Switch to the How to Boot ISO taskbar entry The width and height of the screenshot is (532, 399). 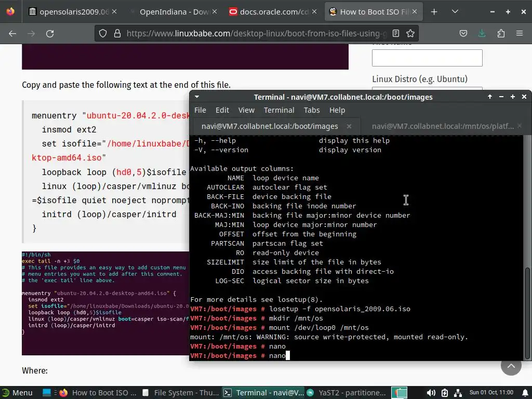click(98, 393)
